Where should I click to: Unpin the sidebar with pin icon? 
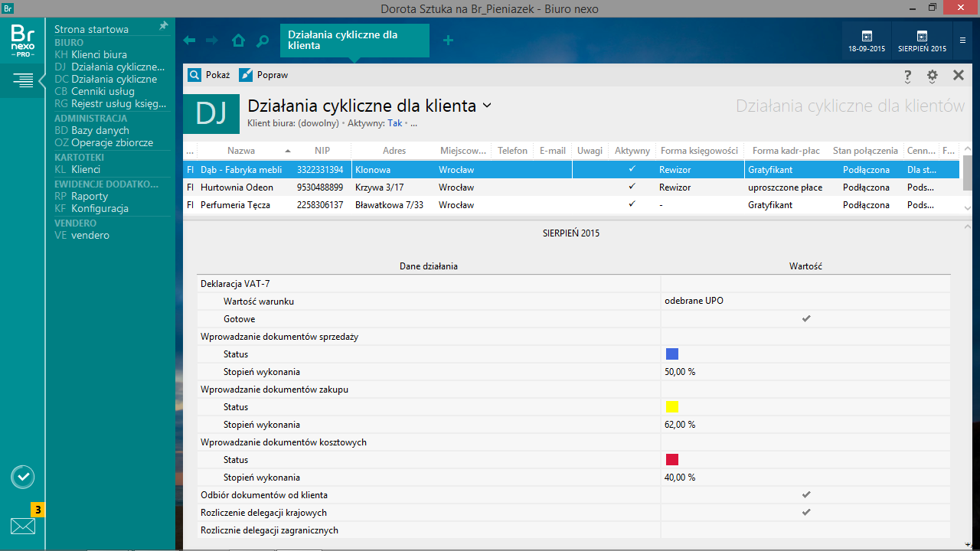(x=163, y=27)
